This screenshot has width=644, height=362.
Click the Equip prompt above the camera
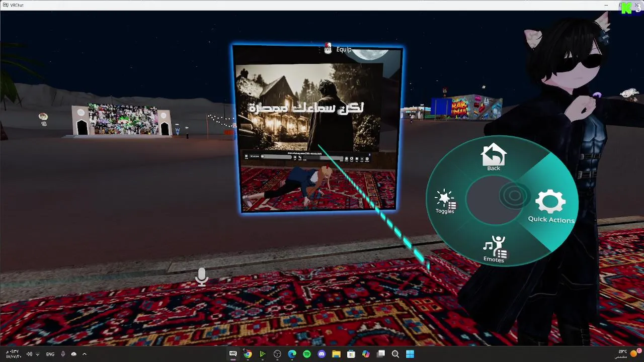pyautogui.click(x=338, y=49)
